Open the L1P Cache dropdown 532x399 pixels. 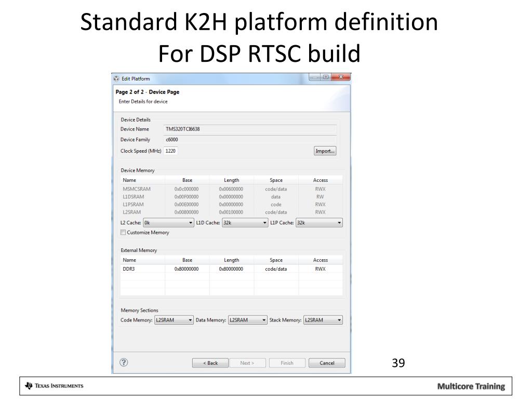pos(319,223)
